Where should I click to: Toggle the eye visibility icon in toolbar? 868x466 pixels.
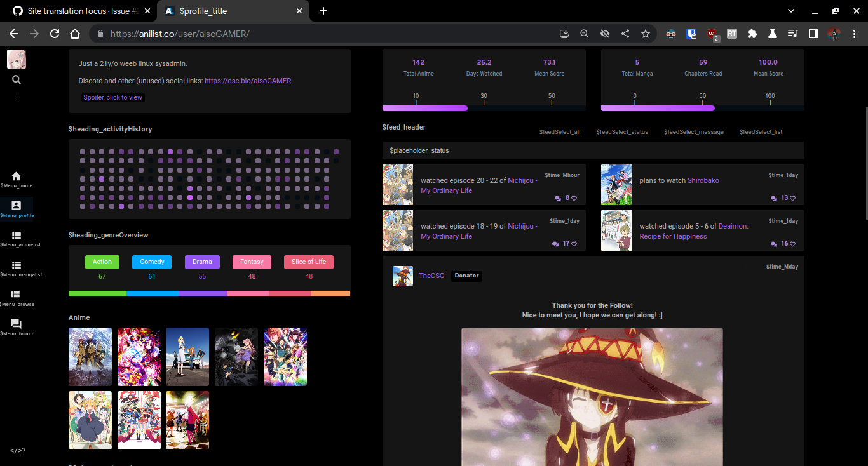pyautogui.click(x=604, y=34)
